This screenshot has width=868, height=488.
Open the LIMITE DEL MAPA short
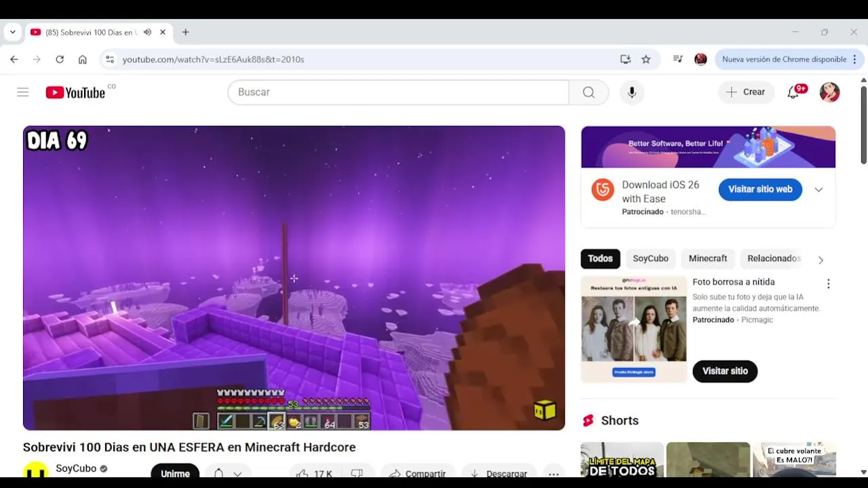[622, 460]
